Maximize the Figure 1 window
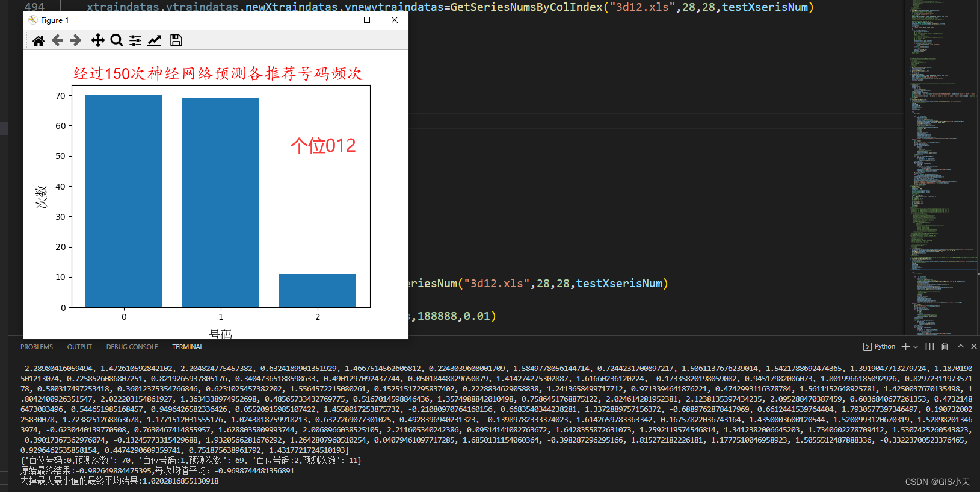 (x=367, y=20)
